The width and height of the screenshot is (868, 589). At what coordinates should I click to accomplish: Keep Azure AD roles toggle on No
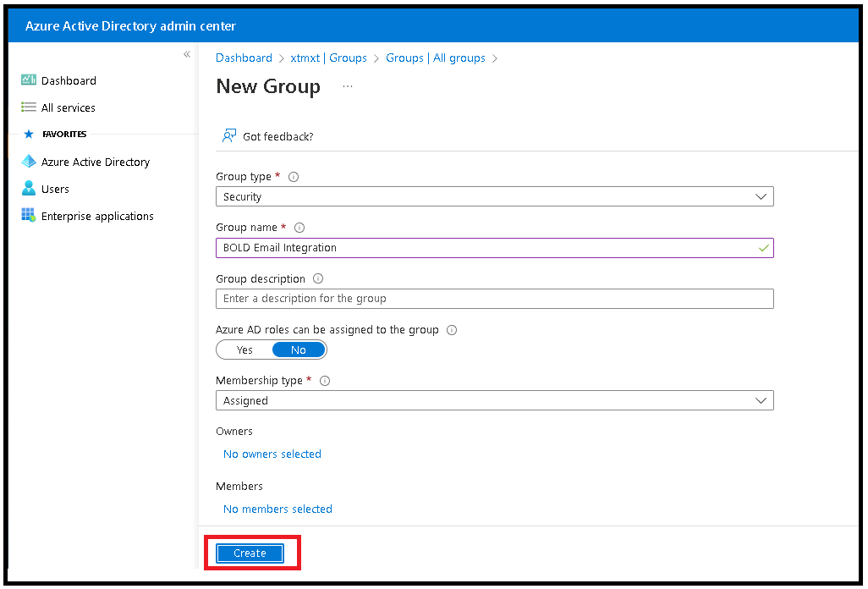coord(298,349)
